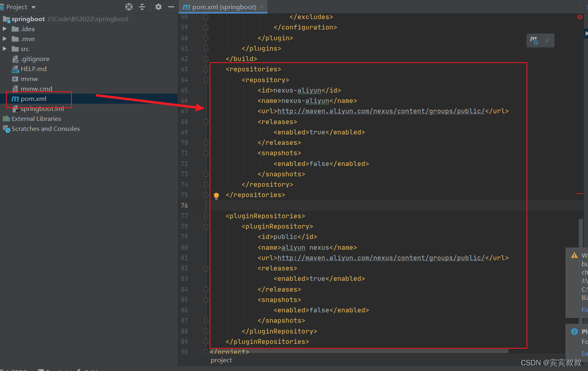
Task: Click the info notification icon
Action: tap(574, 332)
